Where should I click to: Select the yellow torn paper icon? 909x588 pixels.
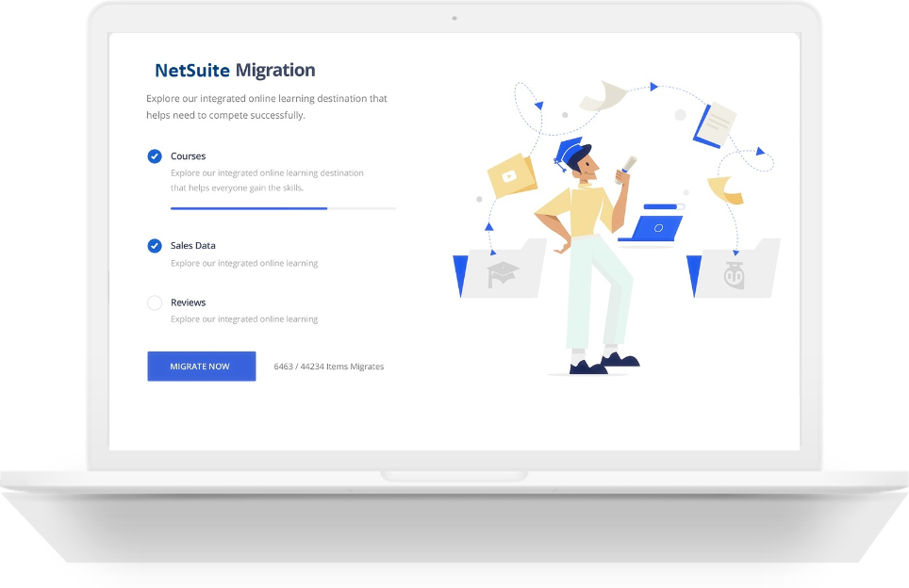point(725,189)
